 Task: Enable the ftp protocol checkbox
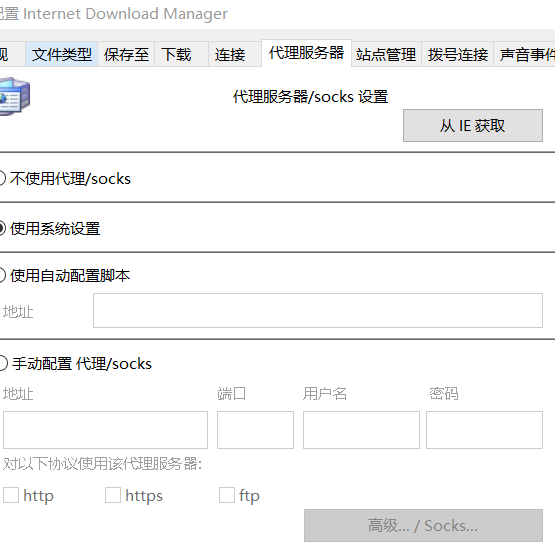(227, 495)
